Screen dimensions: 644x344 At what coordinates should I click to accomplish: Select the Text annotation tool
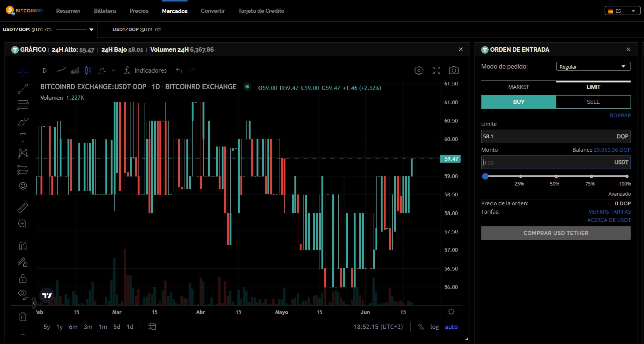pos(23,137)
